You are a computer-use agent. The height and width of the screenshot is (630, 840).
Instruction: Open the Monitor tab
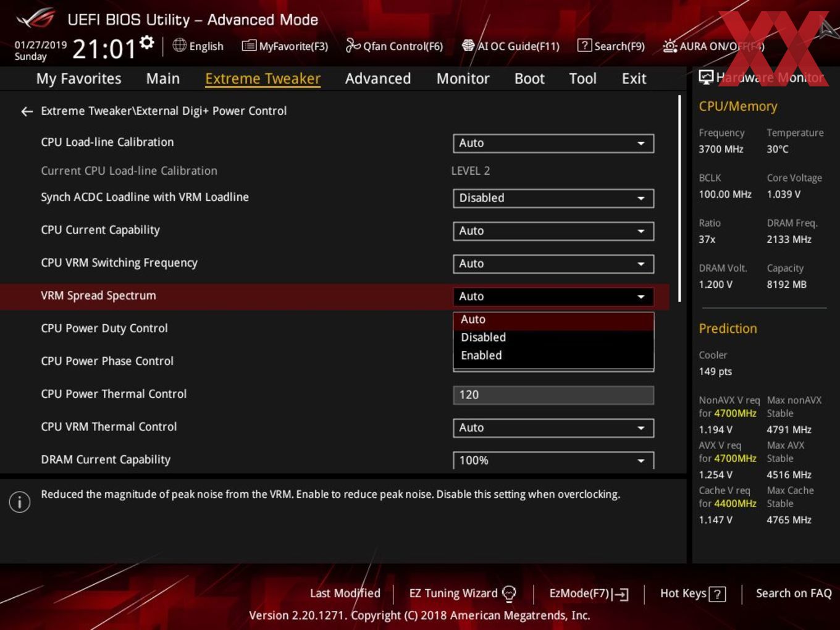(x=463, y=78)
